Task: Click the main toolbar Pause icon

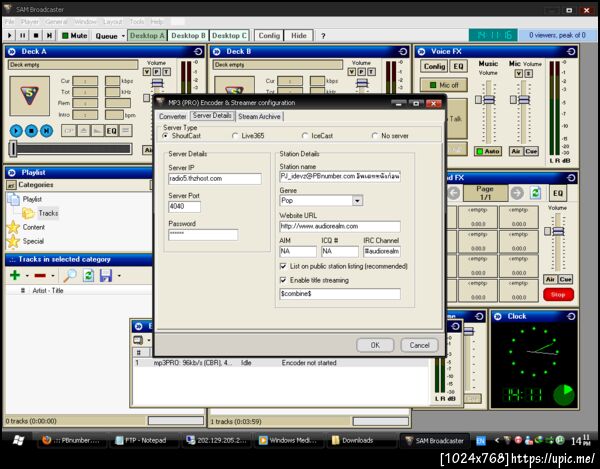Action: (x=23, y=36)
